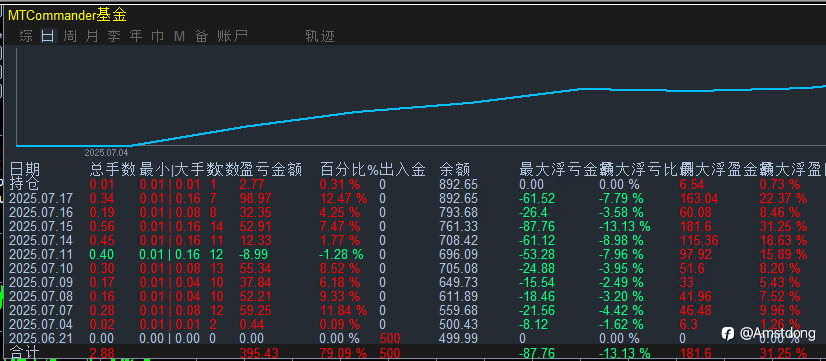Image resolution: width=826 pixels, height=361 pixels.
Task: Click percentage cell 12.47 %
Action: 343,199
